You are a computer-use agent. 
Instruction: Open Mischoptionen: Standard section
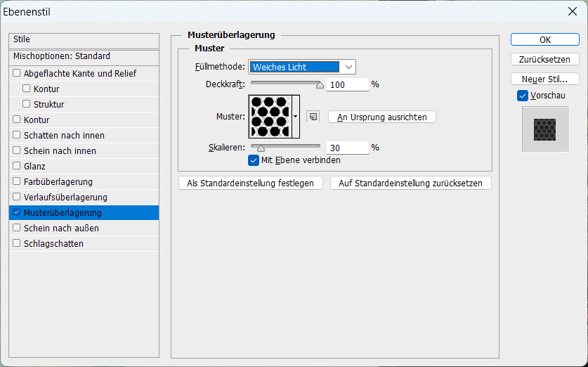click(84, 57)
